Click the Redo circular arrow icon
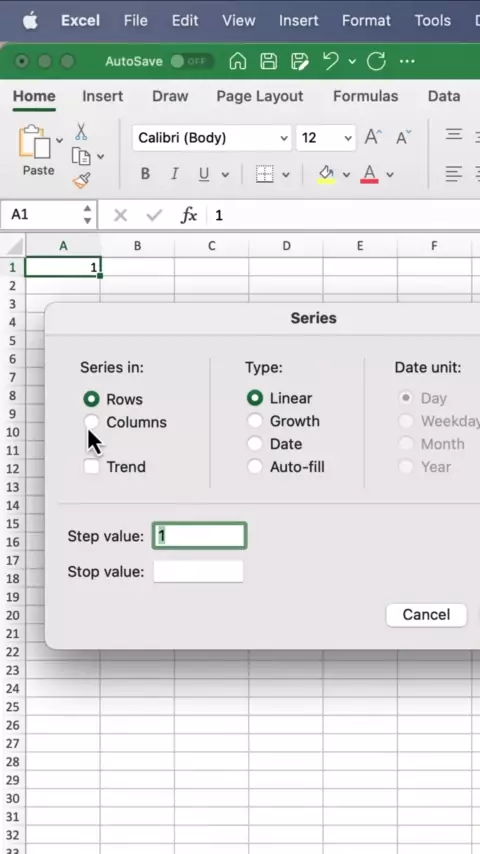The height and width of the screenshot is (854, 480). [x=376, y=61]
